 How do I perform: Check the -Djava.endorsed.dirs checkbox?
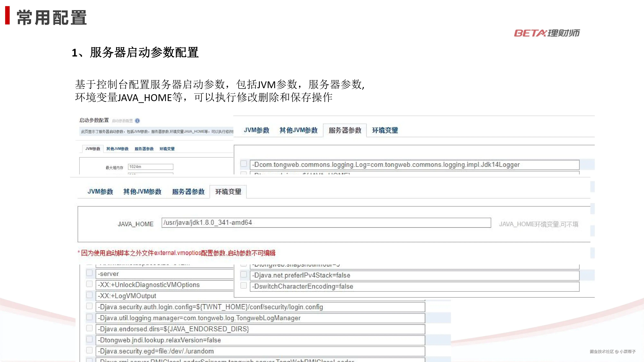89,328
